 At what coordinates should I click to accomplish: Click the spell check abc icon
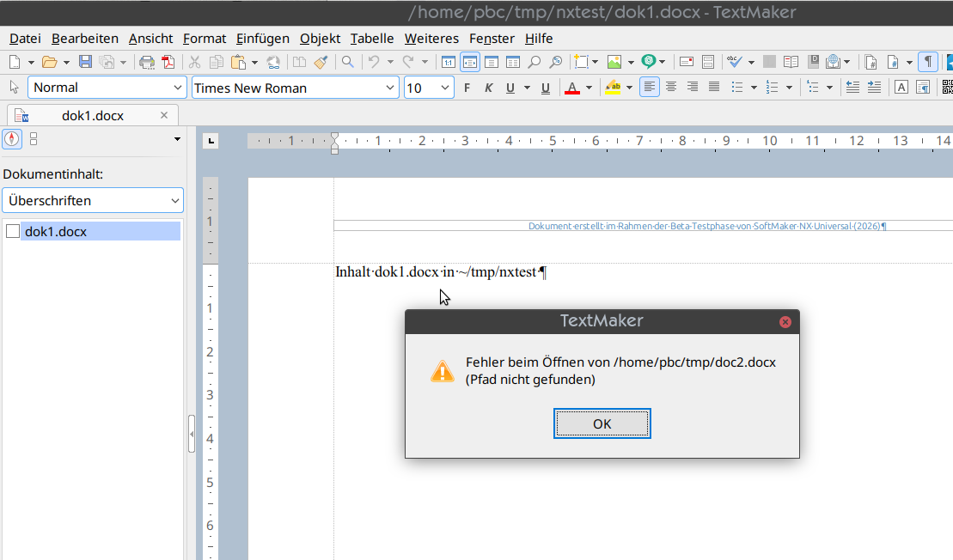tap(734, 62)
